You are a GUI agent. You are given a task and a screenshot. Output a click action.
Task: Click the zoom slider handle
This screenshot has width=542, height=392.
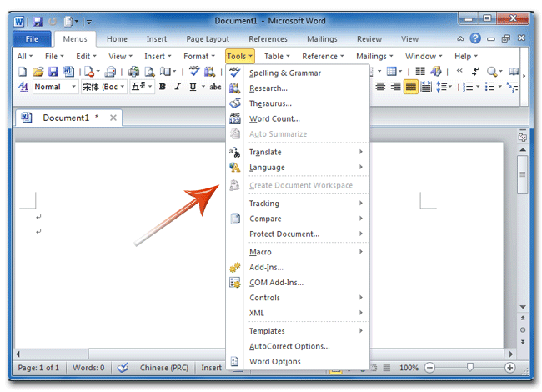click(470, 368)
